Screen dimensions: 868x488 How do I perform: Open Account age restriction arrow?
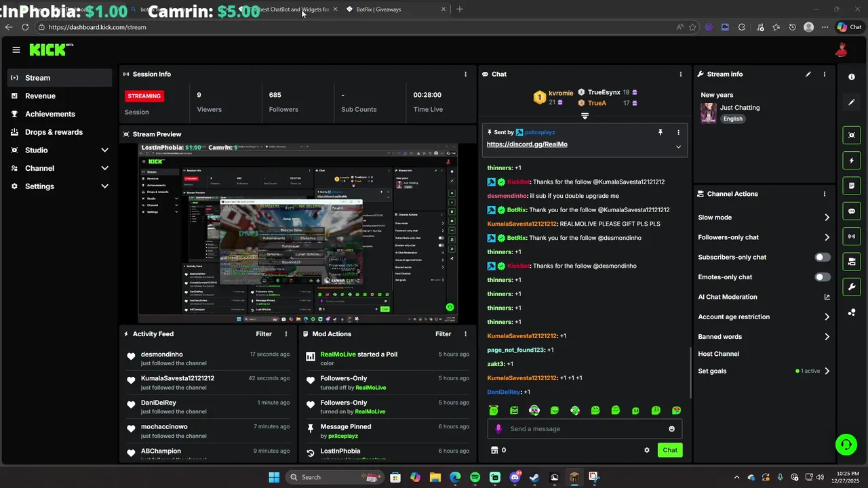tap(827, 317)
